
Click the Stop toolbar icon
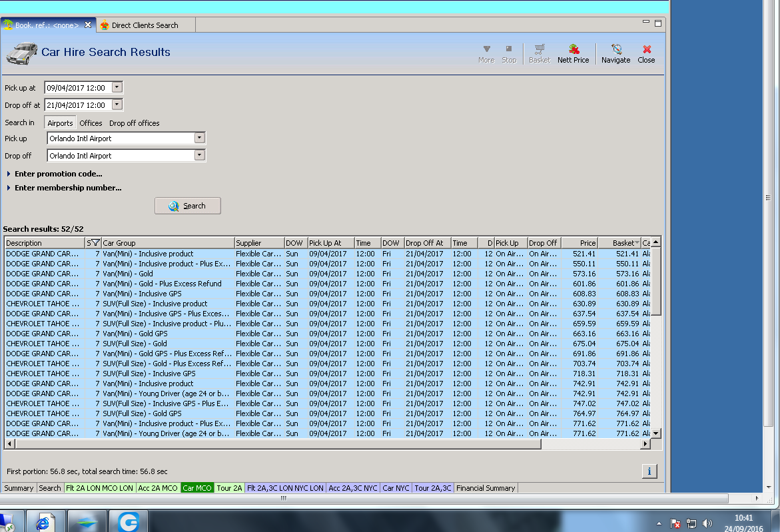click(x=509, y=54)
